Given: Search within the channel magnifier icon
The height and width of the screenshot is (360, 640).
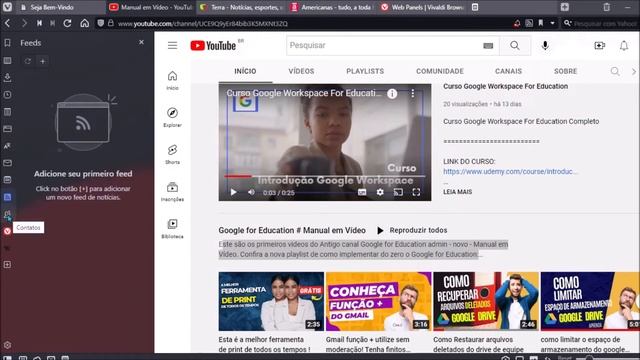Looking at the screenshot, I should point(615,71).
